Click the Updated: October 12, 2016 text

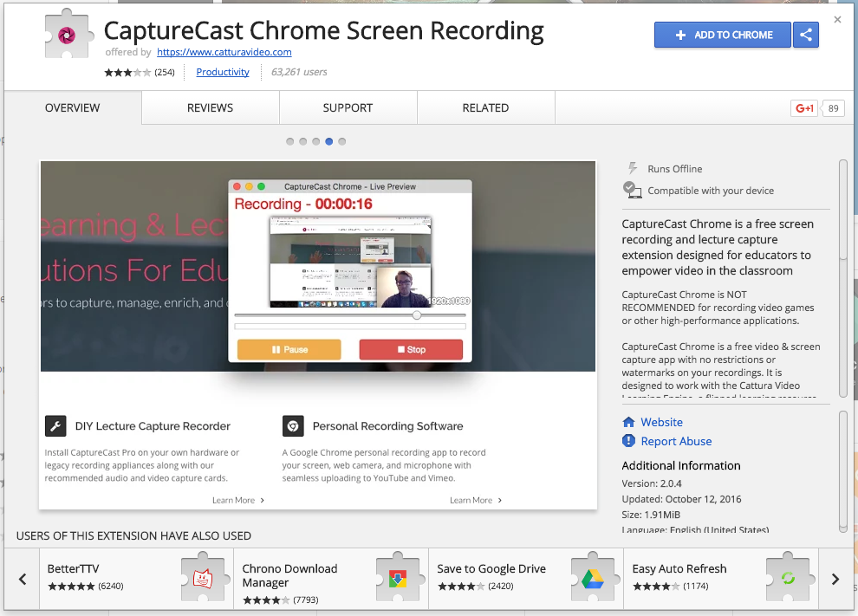(681, 499)
